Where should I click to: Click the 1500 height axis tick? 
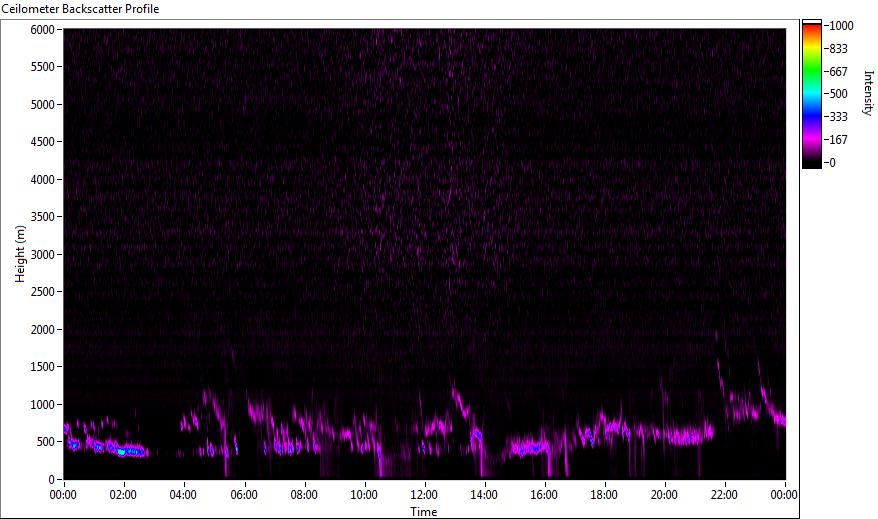(x=43, y=367)
